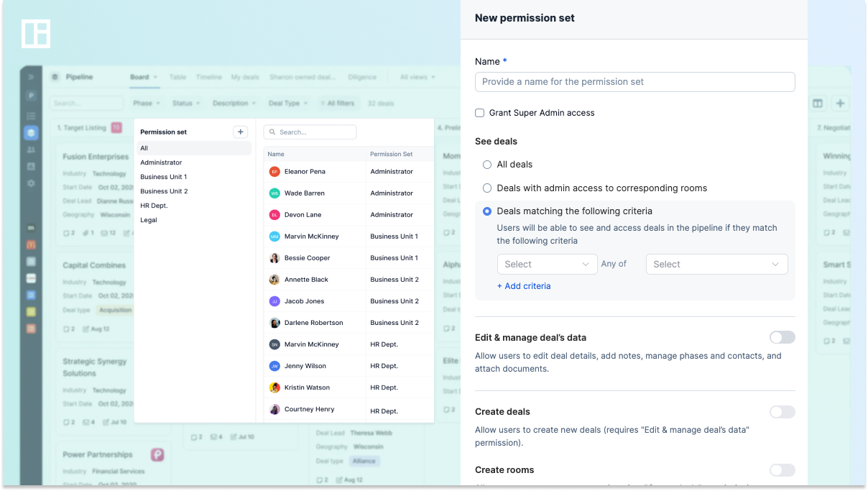Click the + Add criteria link
This screenshot has width=868, height=491.
click(x=524, y=286)
